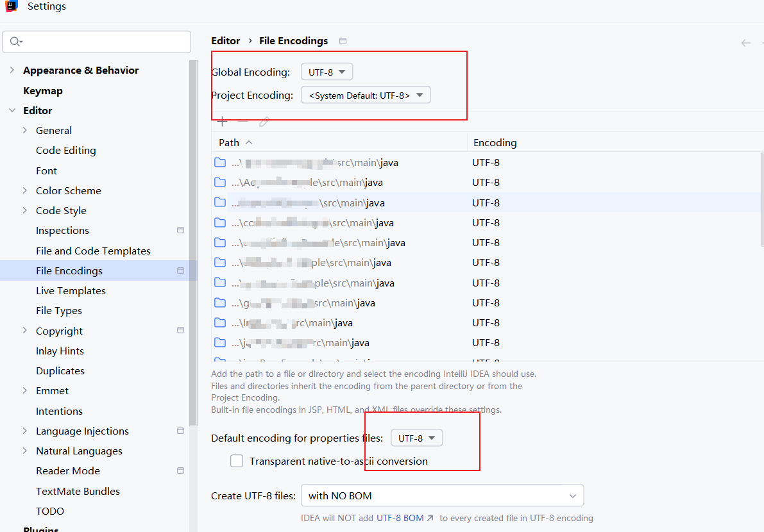Select Live Templates settings page
The width and height of the screenshot is (764, 532).
pos(71,290)
